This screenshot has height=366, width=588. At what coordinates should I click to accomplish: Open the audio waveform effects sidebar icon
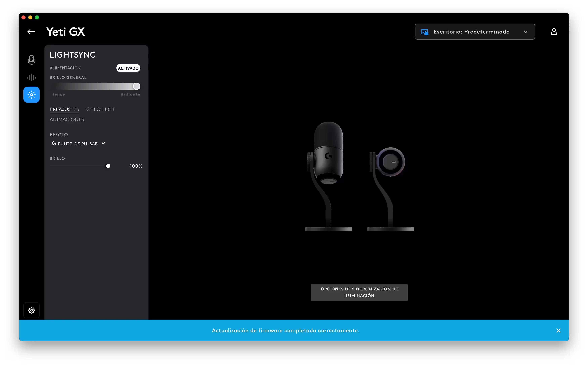point(31,77)
